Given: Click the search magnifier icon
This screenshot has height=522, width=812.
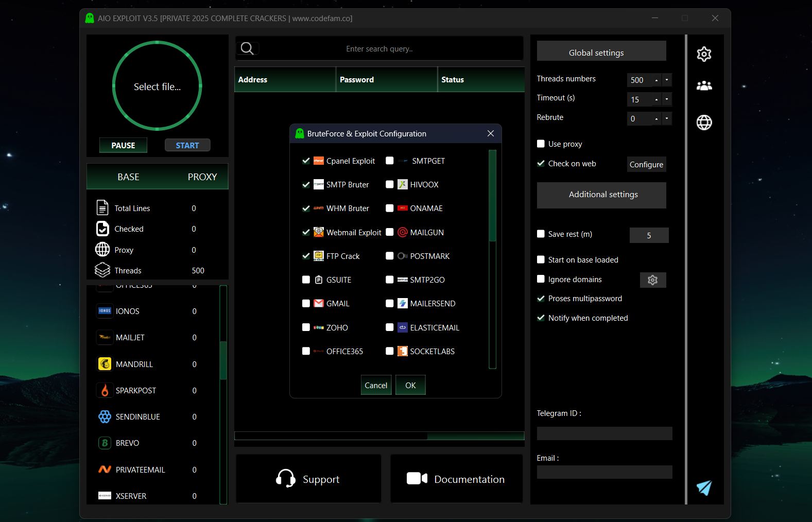Looking at the screenshot, I should [247, 48].
